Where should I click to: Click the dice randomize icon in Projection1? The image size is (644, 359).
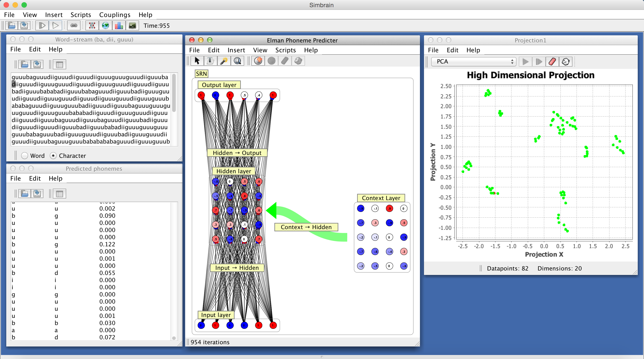[x=566, y=62]
